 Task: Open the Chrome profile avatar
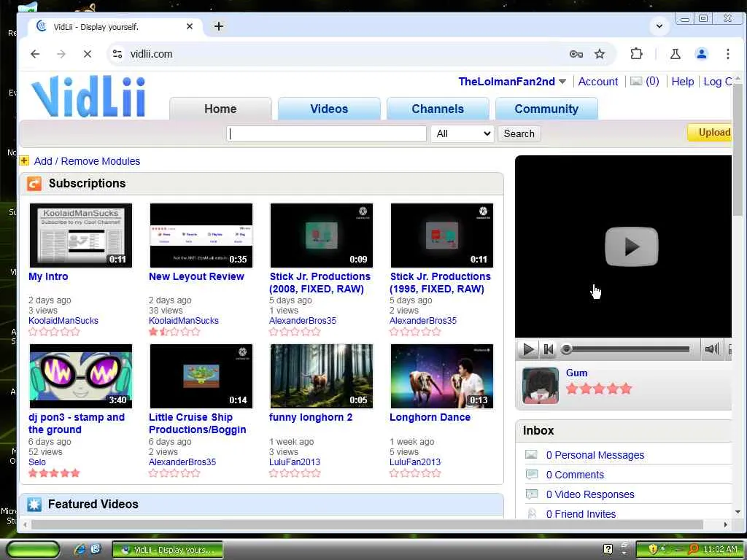click(701, 54)
